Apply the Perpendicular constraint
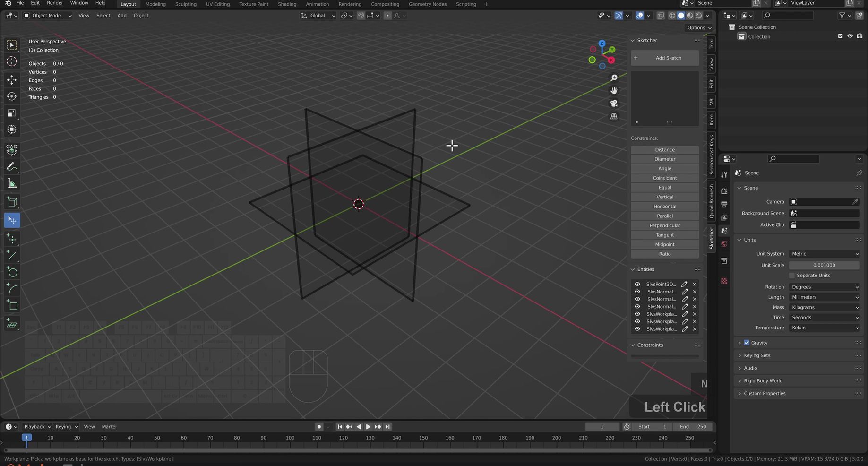Image resolution: width=868 pixels, height=466 pixels. 664,225
